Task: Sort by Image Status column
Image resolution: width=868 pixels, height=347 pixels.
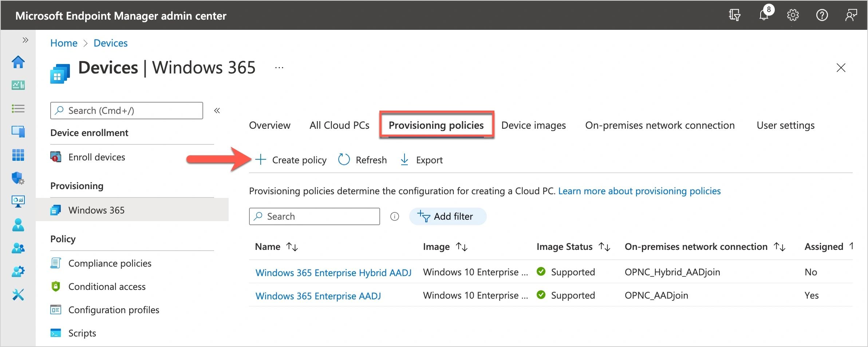Action: tap(604, 247)
